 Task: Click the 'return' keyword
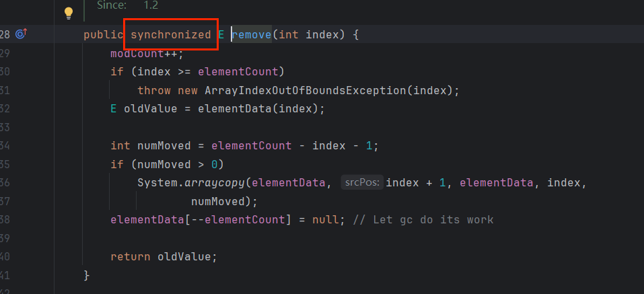tap(130, 256)
